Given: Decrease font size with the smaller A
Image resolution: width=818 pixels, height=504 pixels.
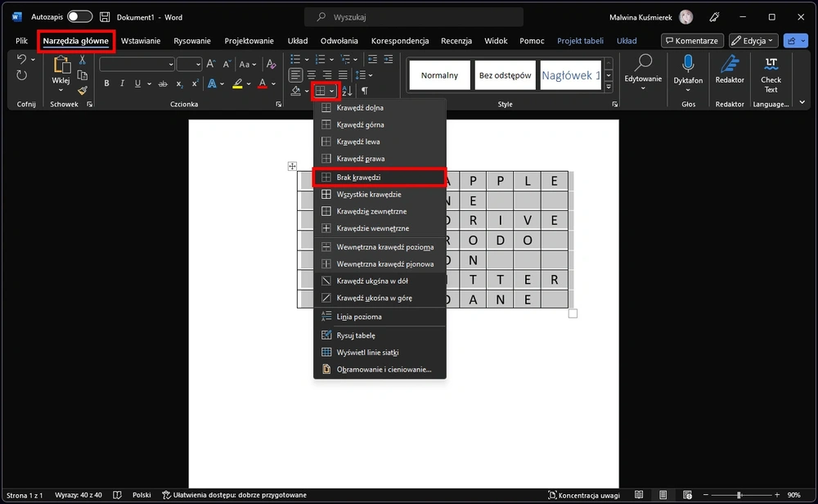Looking at the screenshot, I should (x=227, y=64).
